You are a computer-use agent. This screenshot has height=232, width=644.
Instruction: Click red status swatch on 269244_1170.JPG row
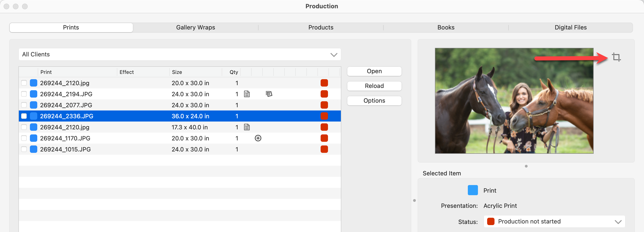pyautogui.click(x=324, y=138)
